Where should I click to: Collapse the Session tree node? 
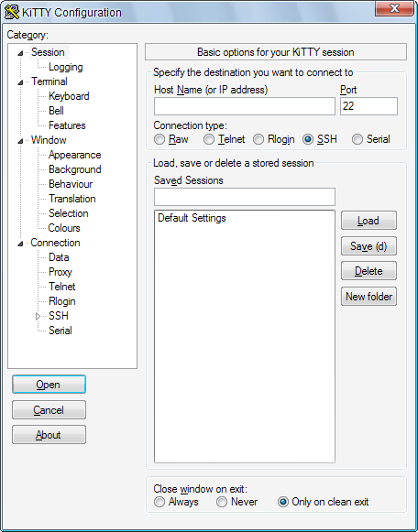point(21,53)
